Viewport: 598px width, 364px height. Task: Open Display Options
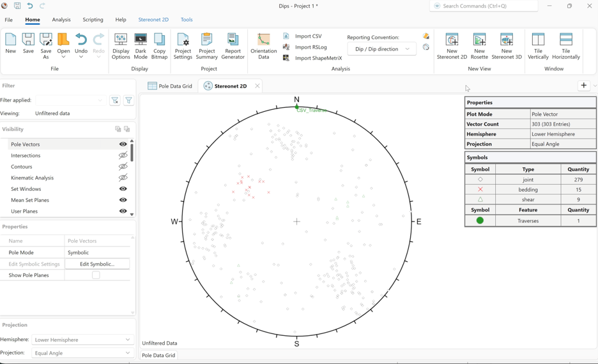(121, 45)
